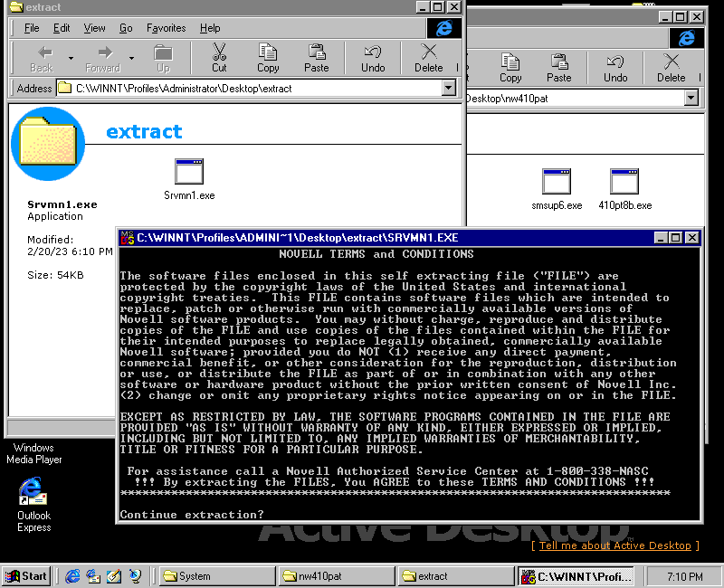This screenshot has height=588, width=724.
Task: Click Internet Explorer logo in extract window
Action: pos(443,28)
